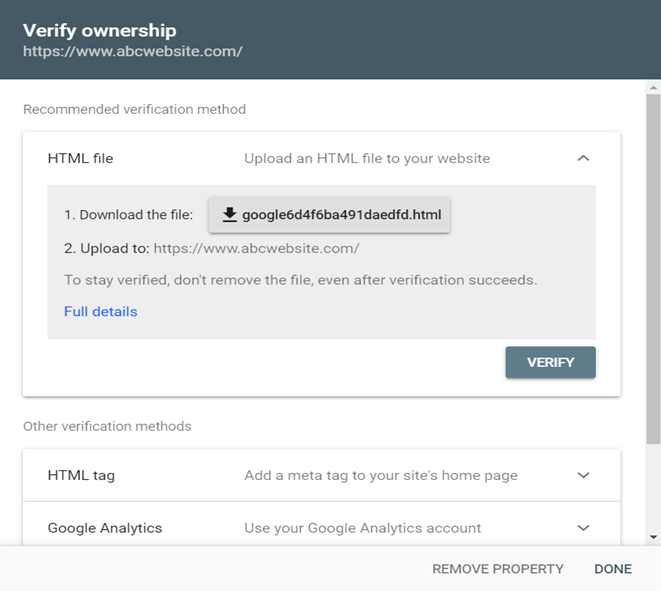Click the scrollbar down arrow
The width and height of the screenshot is (661, 591).
[x=652, y=537]
